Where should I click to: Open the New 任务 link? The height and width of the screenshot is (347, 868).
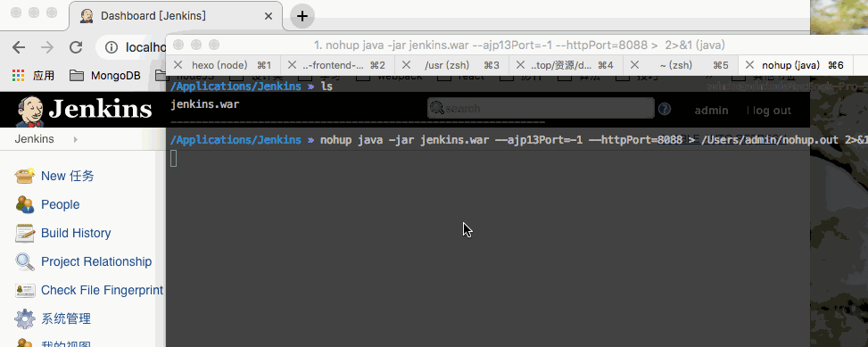(x=68, y=176)
